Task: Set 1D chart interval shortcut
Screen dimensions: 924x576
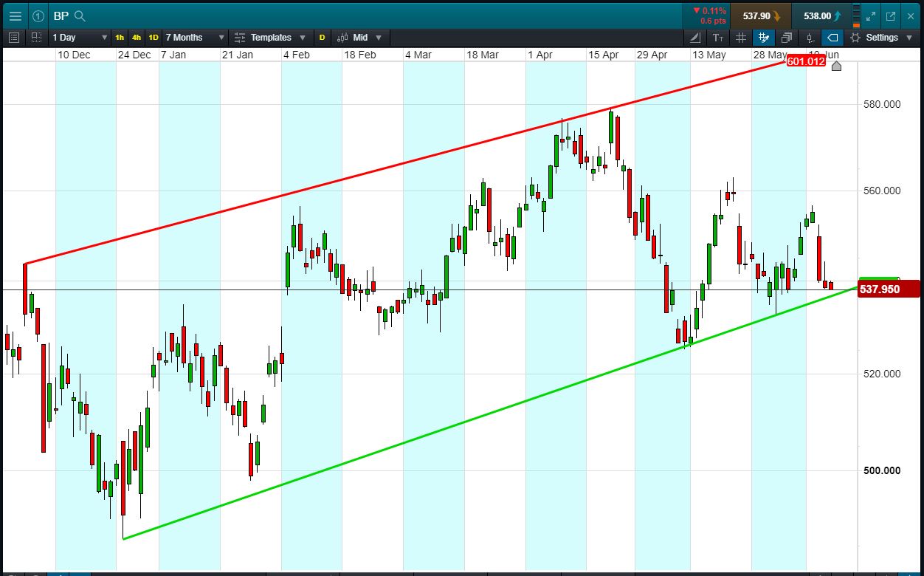Action: pos(154,37)
